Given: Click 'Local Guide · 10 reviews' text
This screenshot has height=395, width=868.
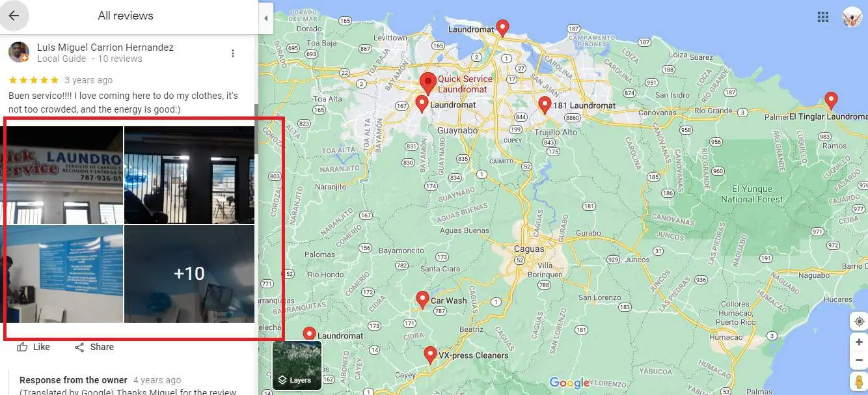Looking at the screenshot, I should coord(90,59).
